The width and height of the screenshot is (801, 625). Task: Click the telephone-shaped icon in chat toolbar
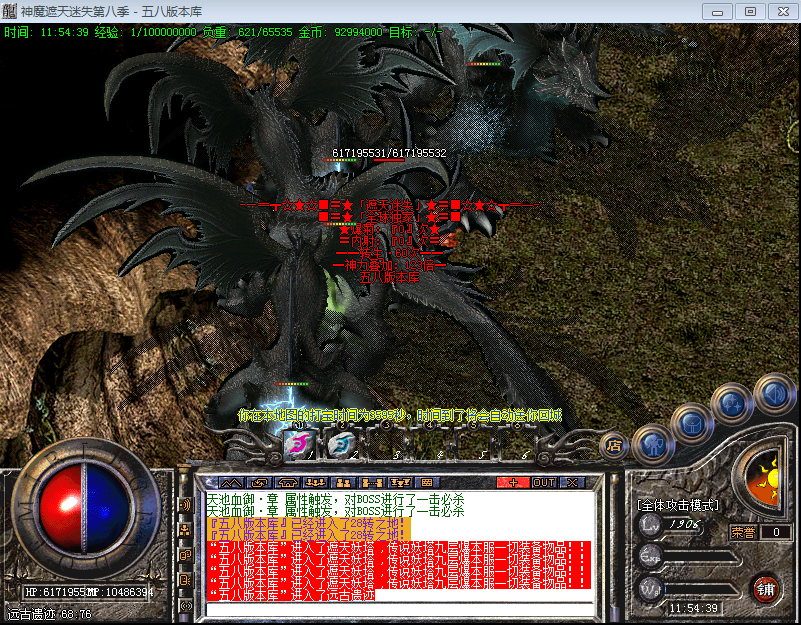(x=288, y=482)
